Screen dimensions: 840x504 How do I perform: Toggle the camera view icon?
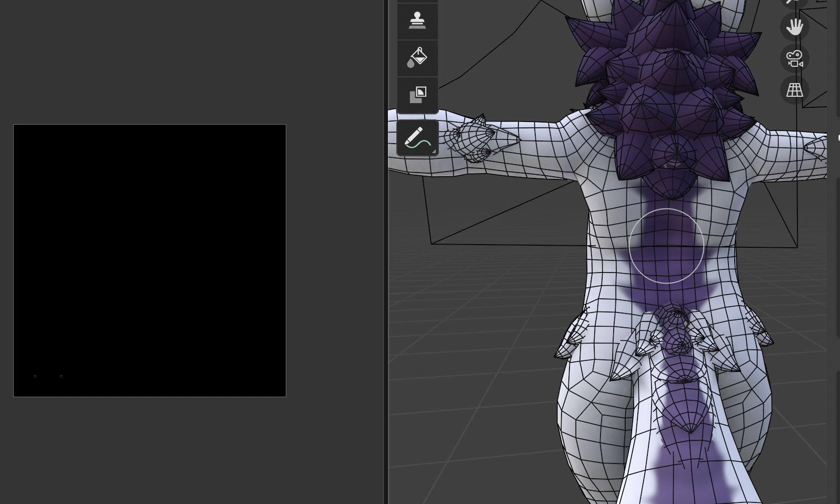click(794, 58)
